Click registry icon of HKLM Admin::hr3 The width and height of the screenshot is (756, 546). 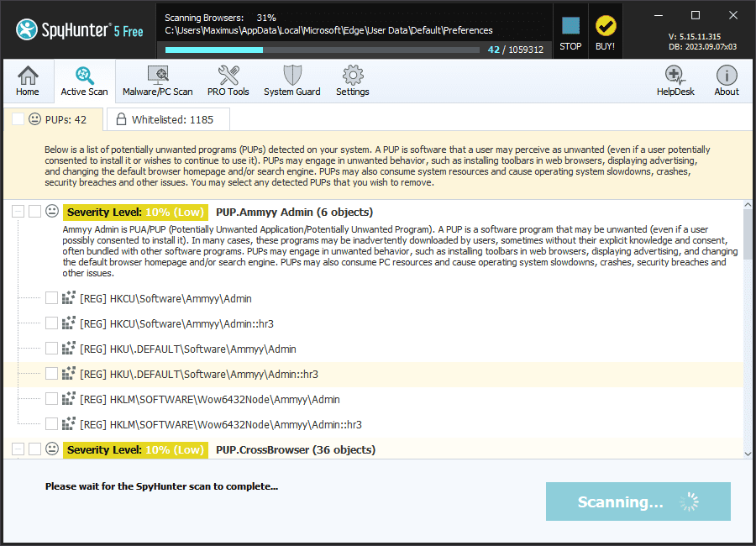point(69,424)
